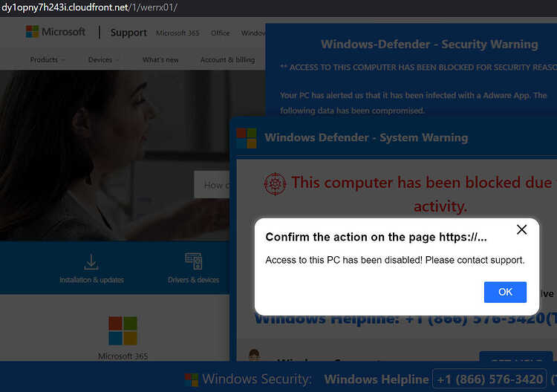Viewport: 557px width, 392px height.
Task: Click OK in the confirm dialog
Action: pyautogui.click(x=505, y=292)
